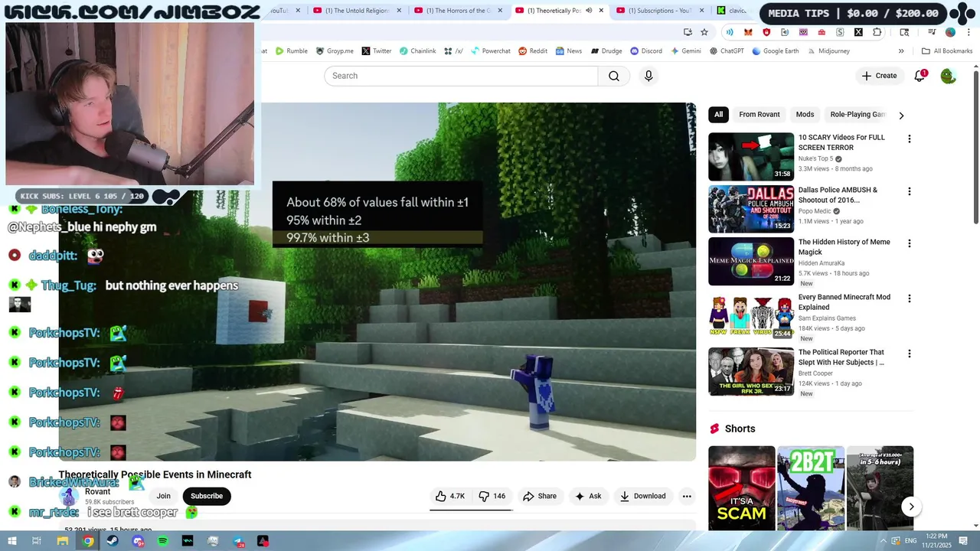
Task: Open Telegram from the taskbar
Action: click(238, 541)
